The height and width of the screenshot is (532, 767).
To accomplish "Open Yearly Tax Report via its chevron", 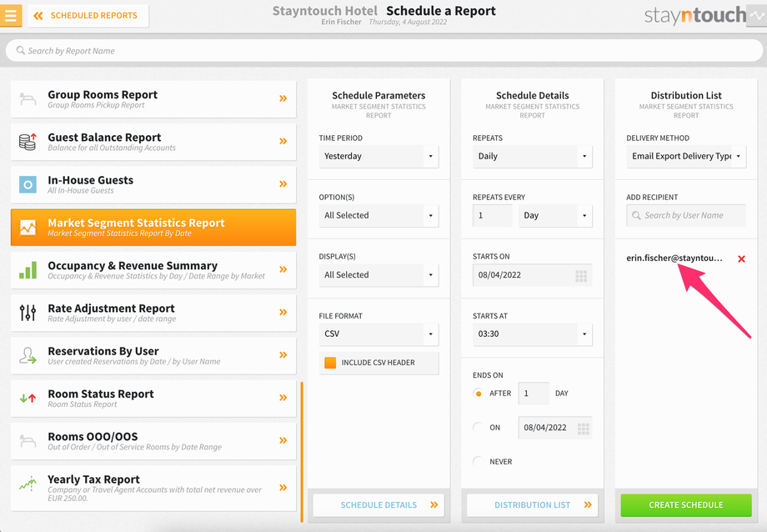I will coord(283,487).
